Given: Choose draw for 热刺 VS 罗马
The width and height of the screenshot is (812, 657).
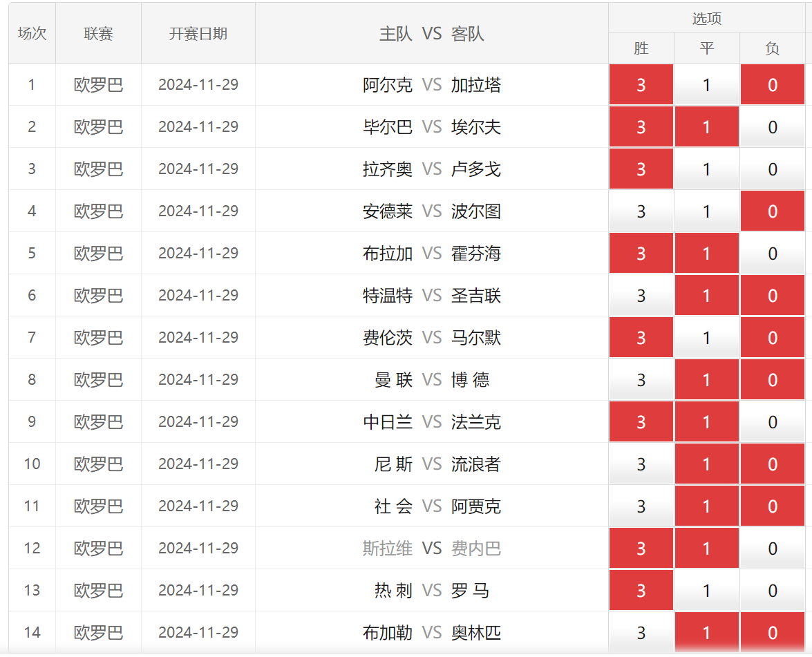Looking at the screenshot, I should click(706, 591).
